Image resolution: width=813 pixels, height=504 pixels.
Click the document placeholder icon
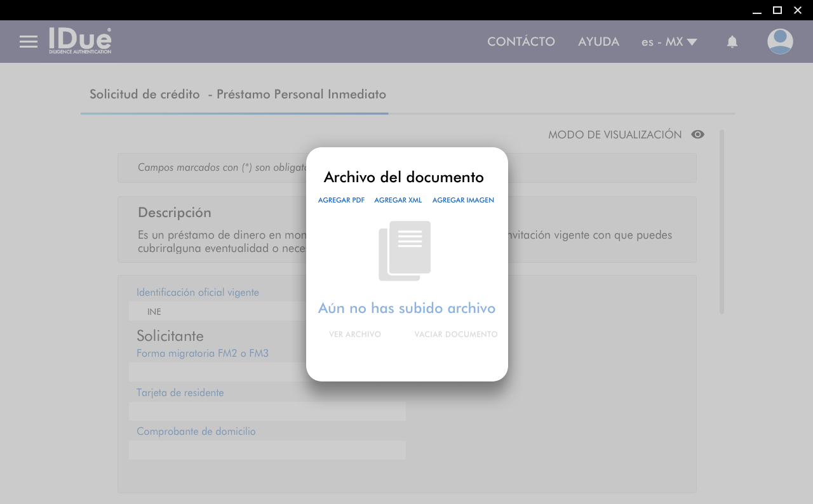[x=405, y=251]
